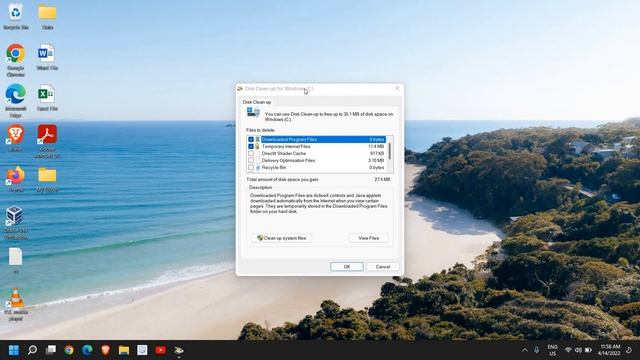Click notepad-like app icon in taskbar
Image resolution: width=640 pixels, height=360 pixels.
click(142, 350)
